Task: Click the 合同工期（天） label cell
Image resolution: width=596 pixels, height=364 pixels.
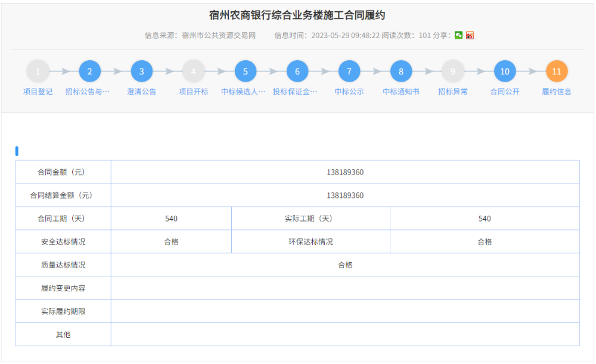Action: click(x=63, y=219)
